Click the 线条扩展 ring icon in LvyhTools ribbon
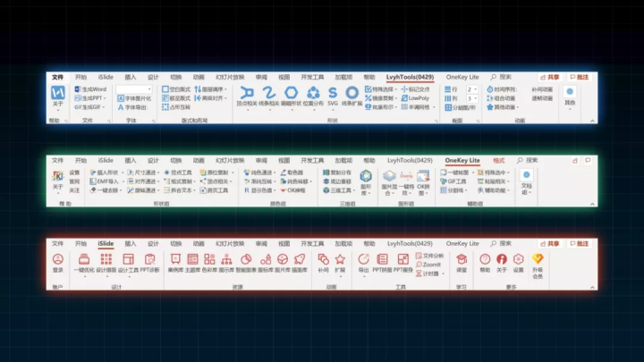The image size is (644, 362). (352, 93)
